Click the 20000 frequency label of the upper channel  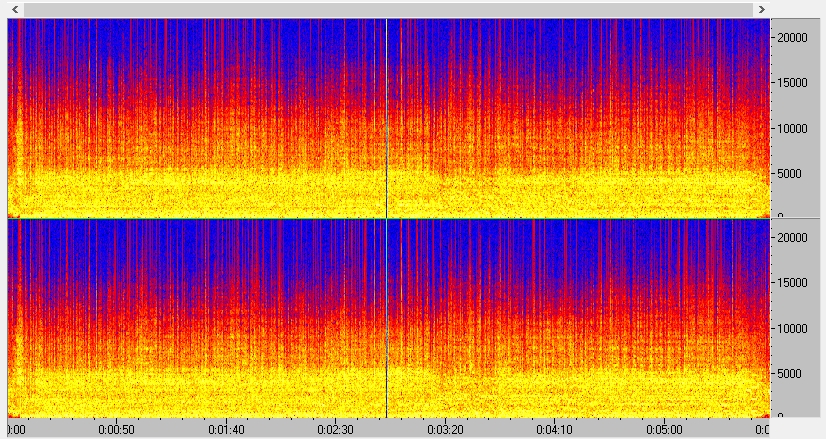click(x=792, y=38)
